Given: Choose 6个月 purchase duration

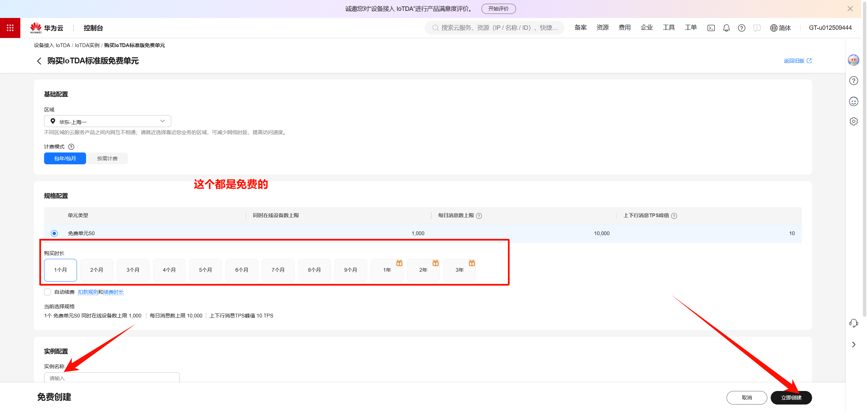Looking at the screenshot, I should coord(242,270).
